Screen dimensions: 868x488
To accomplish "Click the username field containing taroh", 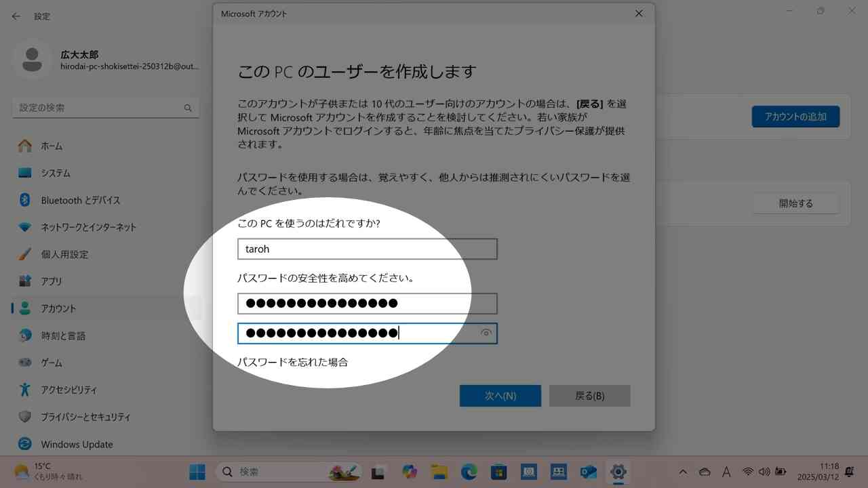I will (368, 249).
